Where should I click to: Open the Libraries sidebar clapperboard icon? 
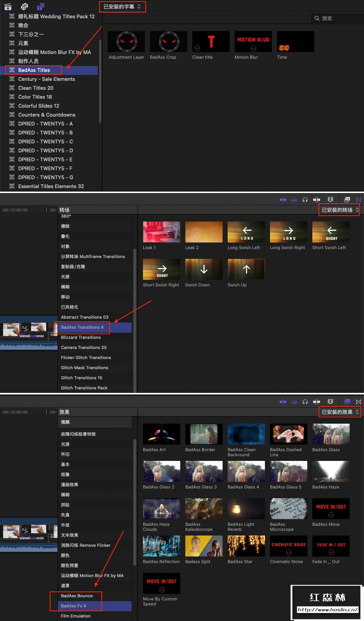[x=8, y=7]
